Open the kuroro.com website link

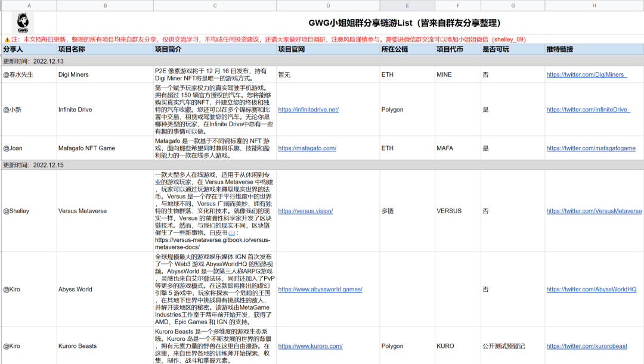click(x=311, y=346)
